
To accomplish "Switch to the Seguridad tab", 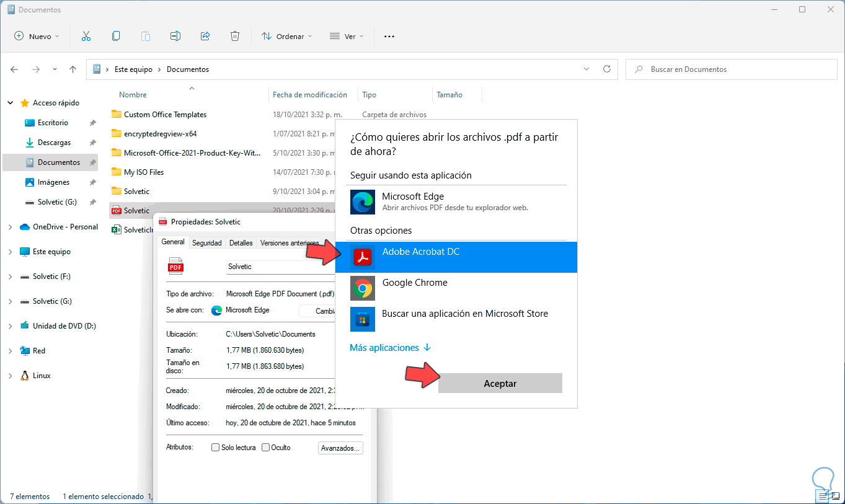I will point(207,243).
